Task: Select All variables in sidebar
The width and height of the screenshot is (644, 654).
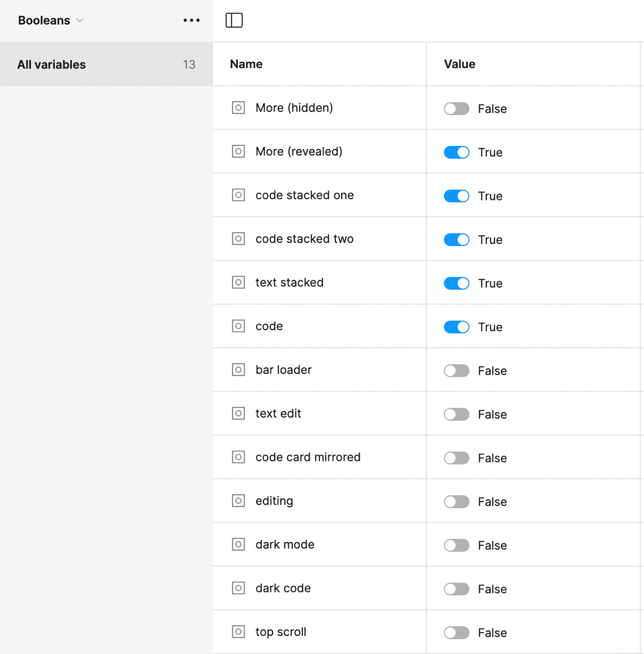Action: click(x=52, y=64)
